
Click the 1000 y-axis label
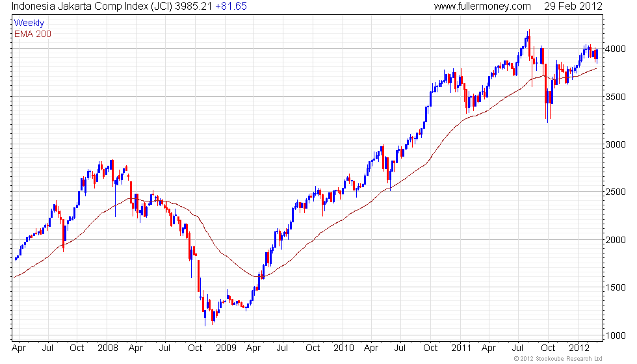[x=616, y=335]
